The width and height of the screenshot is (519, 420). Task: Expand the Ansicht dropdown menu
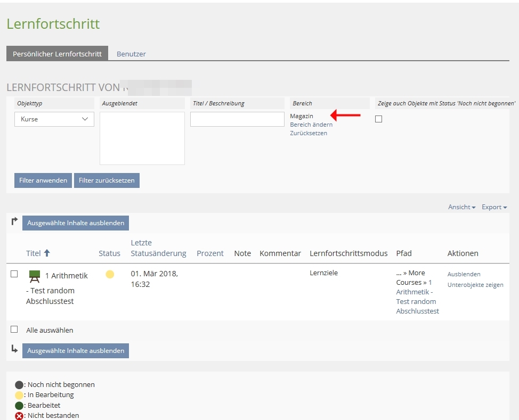coord(461,207)
